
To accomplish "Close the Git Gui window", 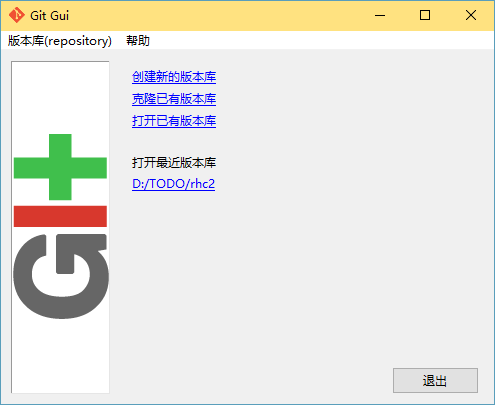I will (x=471, y=15).
